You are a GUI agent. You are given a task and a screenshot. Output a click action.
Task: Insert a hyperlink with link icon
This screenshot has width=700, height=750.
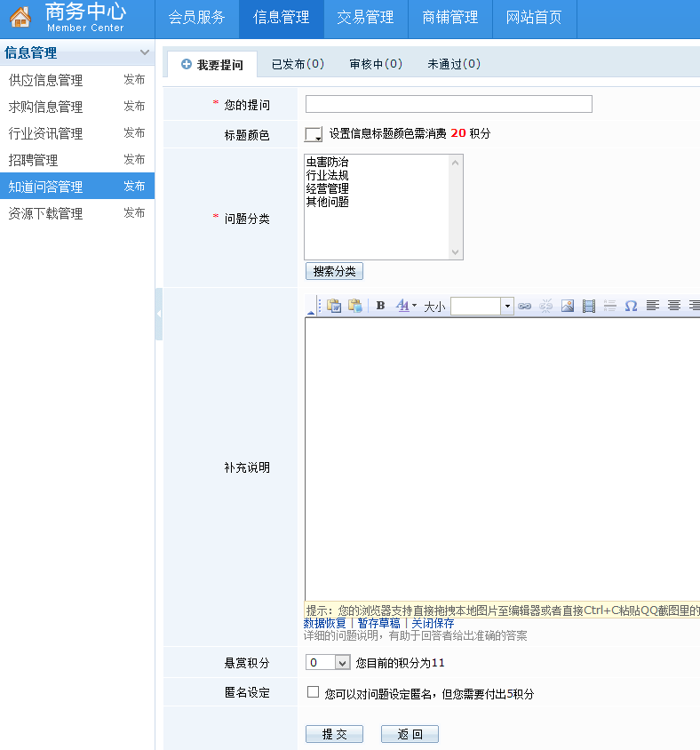(x=524, y=306)
